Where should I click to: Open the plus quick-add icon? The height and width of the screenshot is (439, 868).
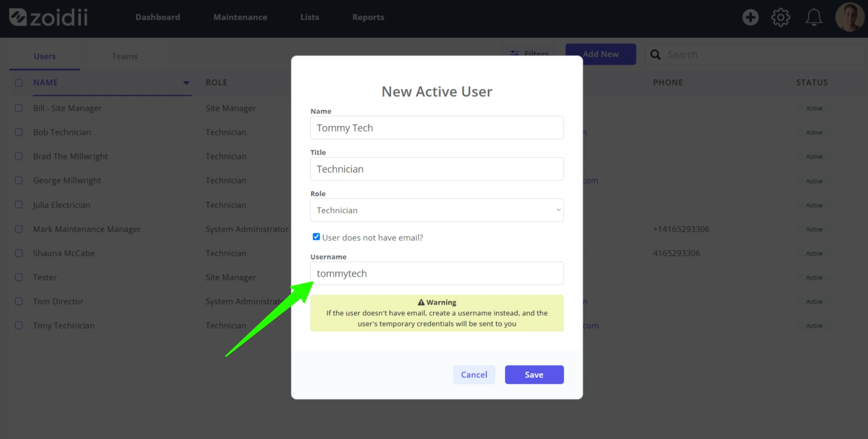pos(750,17)
